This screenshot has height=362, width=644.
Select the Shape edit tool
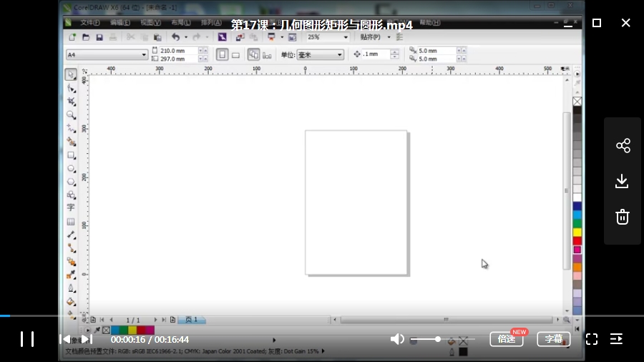(71, 88)
